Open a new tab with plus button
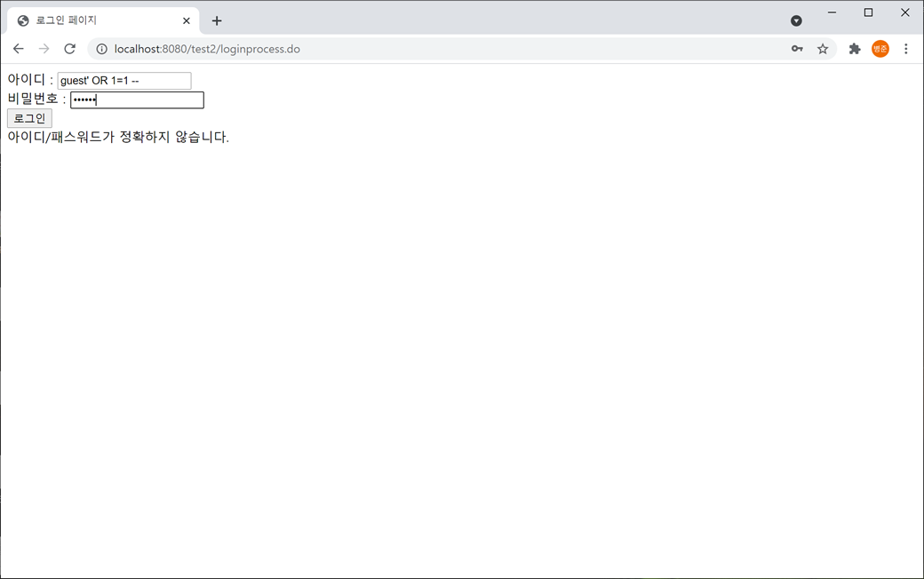 click(217, 20)
